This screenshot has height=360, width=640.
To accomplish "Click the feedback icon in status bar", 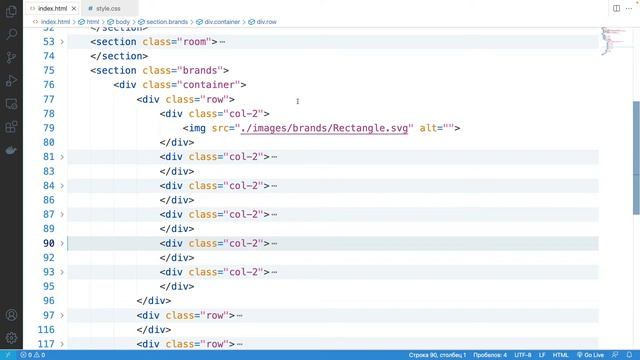I will point(615,355).
